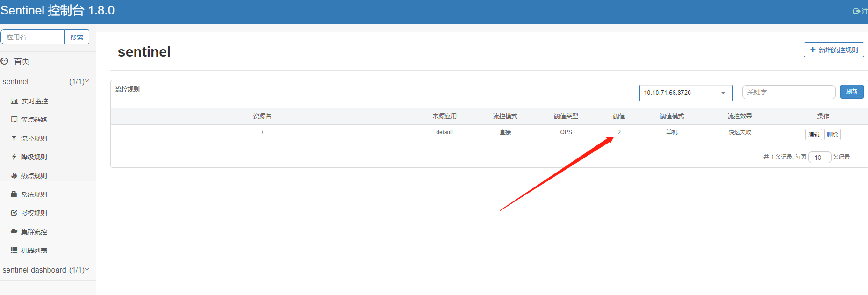Click the 资源名 column header
868x295 pixels.
pyautogui.click(x=262, y=116)
